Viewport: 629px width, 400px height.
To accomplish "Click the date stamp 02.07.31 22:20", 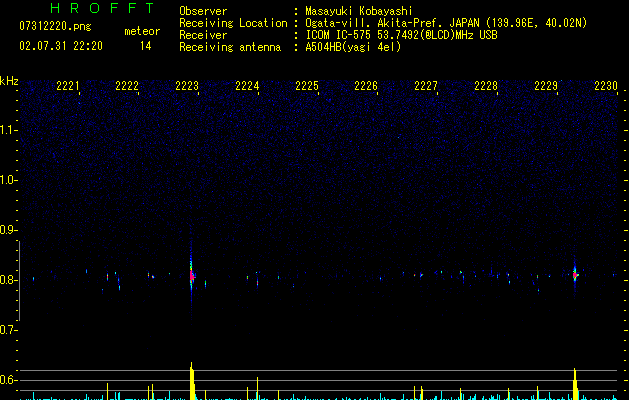I will [61, 46].
